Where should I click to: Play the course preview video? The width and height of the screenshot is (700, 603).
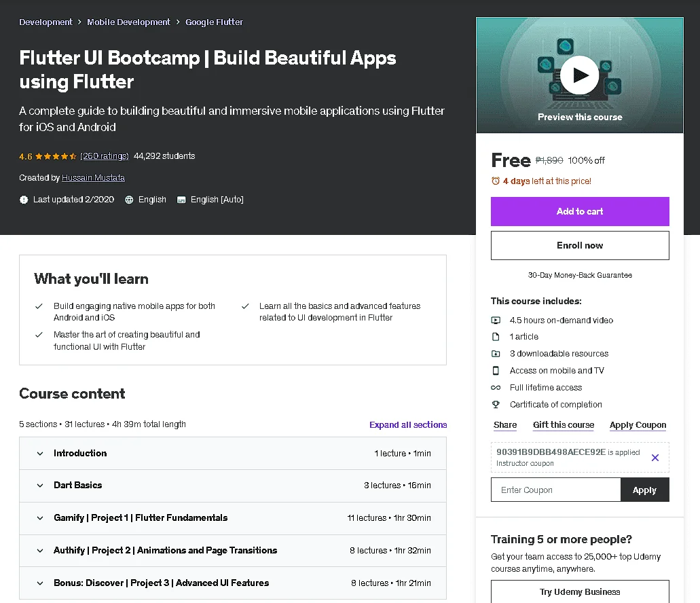click(x=579, y=75)
